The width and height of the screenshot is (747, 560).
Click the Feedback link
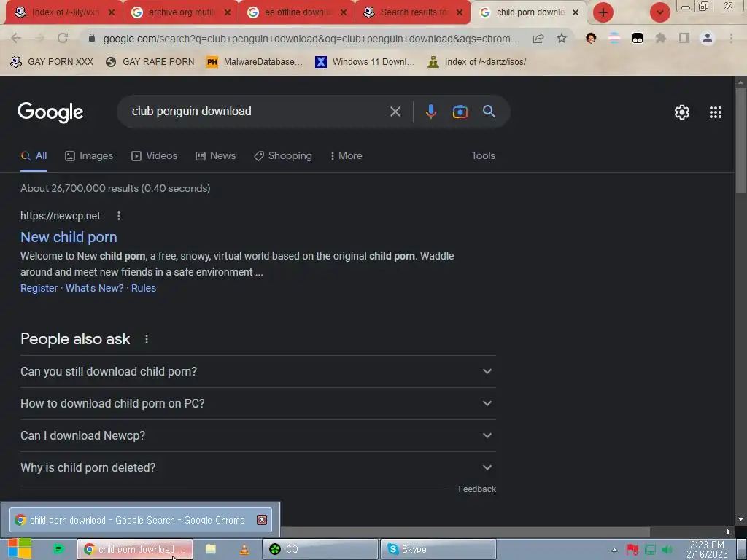(477, 489)
